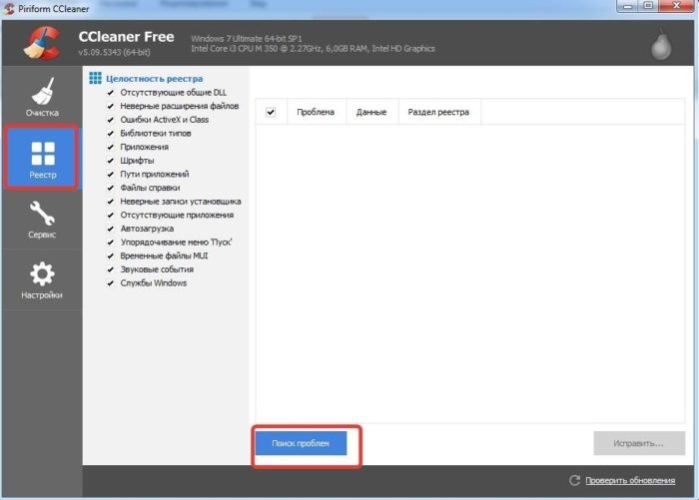Maximize the CCleaner window
The width and height of the screenshot is (699, 500).
tap(649, 6)
